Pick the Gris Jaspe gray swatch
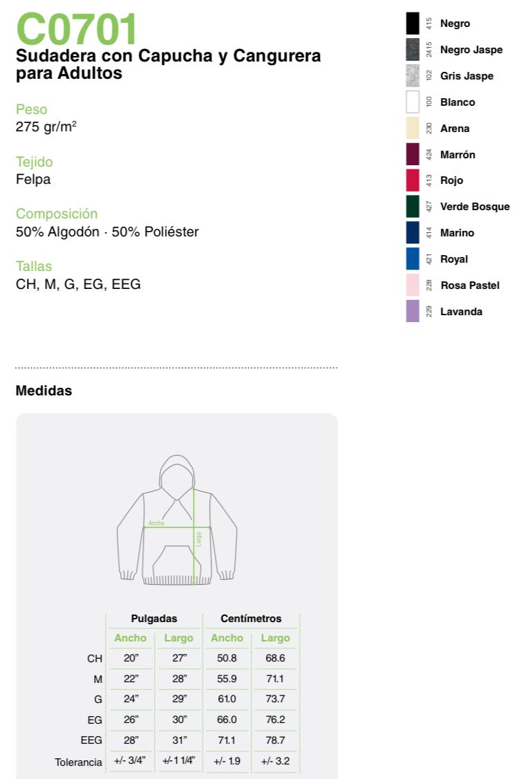This screenshot has height=779, width=532. coord(412,76)
